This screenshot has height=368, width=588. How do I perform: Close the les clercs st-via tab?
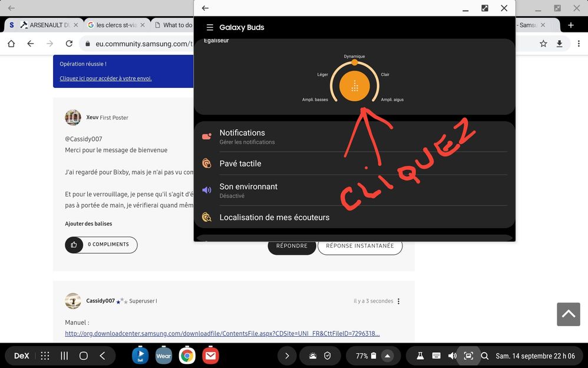pos(143,25)
